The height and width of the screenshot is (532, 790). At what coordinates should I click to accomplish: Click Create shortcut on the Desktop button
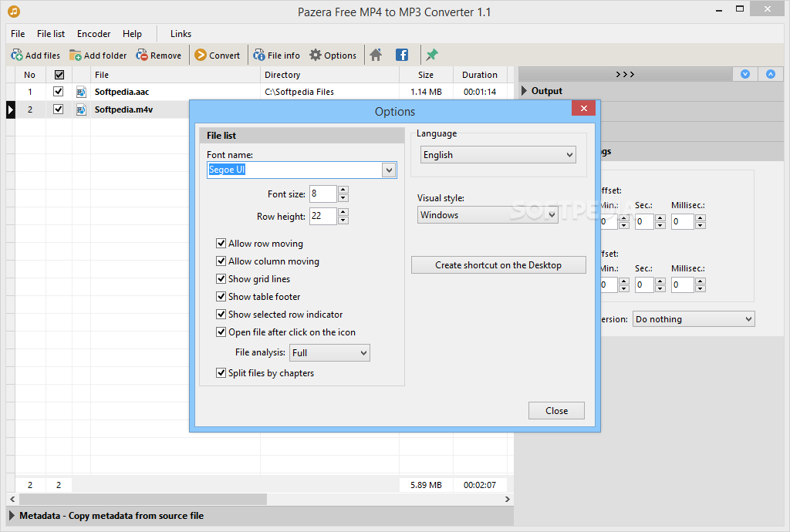tap(498, 265)
